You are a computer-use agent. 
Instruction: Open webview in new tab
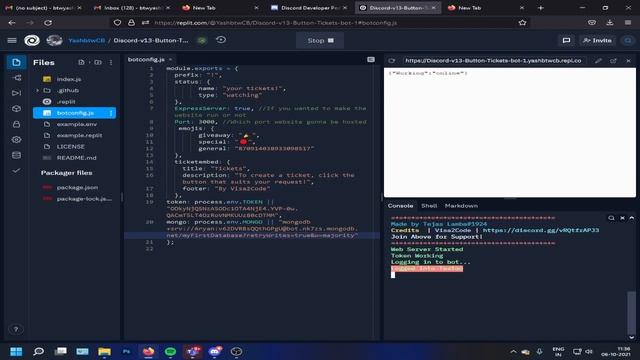(x=613, y=60)
